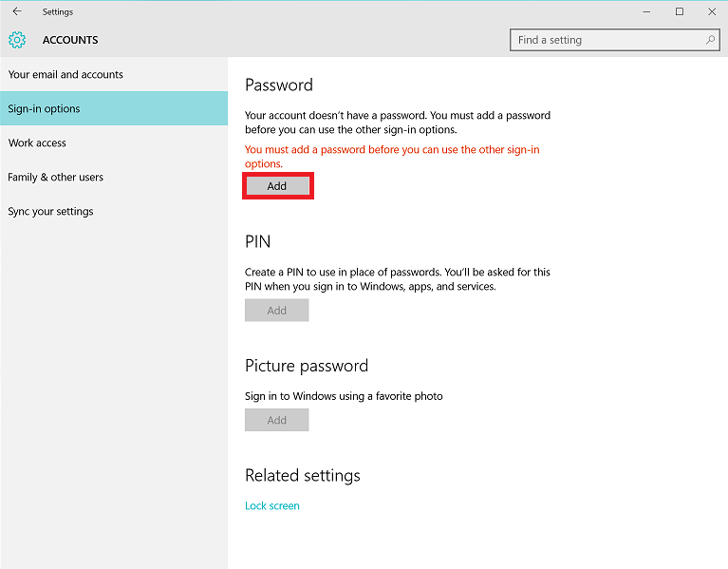Click the Settings window title text
Image resolution: width=728 pixels, height=569 pixels.
pos(58,12)
